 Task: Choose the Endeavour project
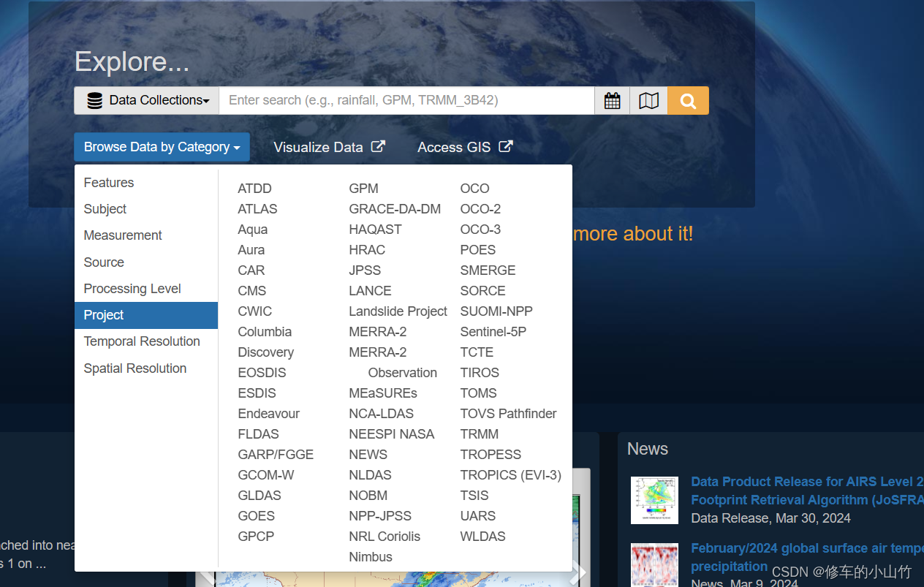pos(269,414)
